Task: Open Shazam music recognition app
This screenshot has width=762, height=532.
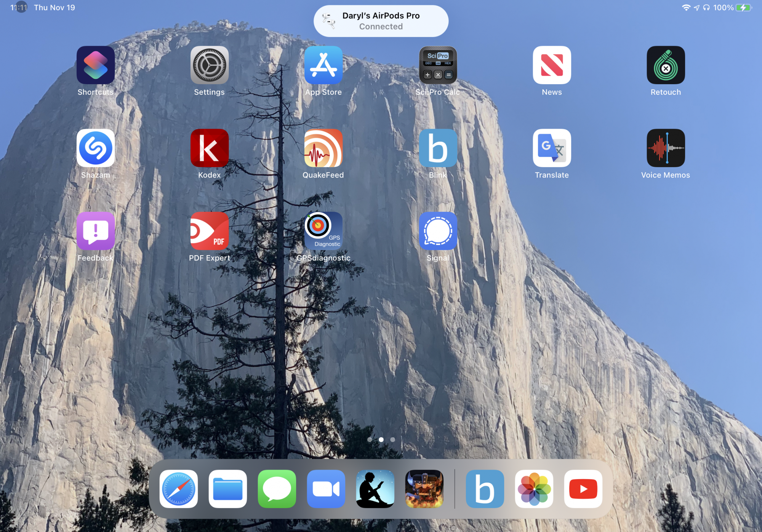Action: coord(95,148)
